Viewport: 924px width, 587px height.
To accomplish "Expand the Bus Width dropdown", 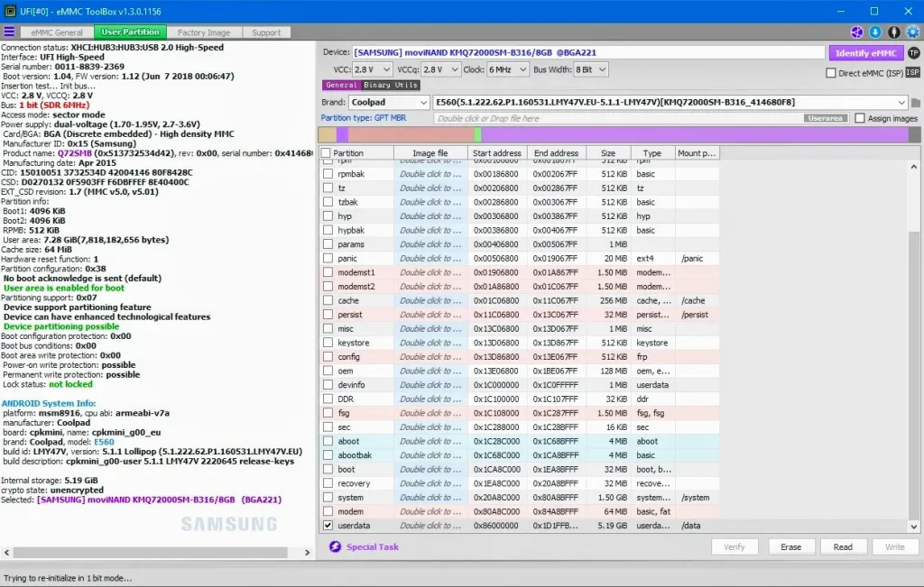I will coord(590,69).
